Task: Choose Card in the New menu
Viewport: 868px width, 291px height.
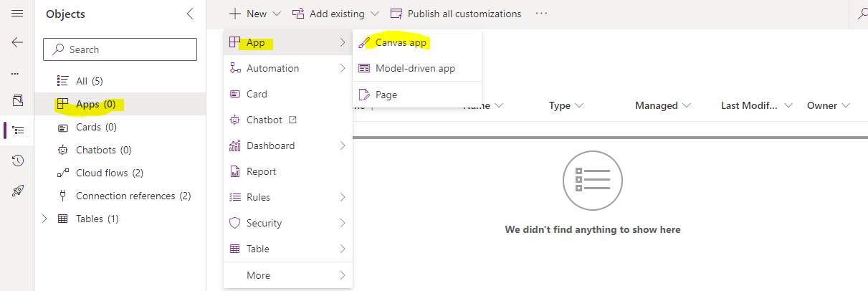Action: pyautogui.click(x=287, y=94)
